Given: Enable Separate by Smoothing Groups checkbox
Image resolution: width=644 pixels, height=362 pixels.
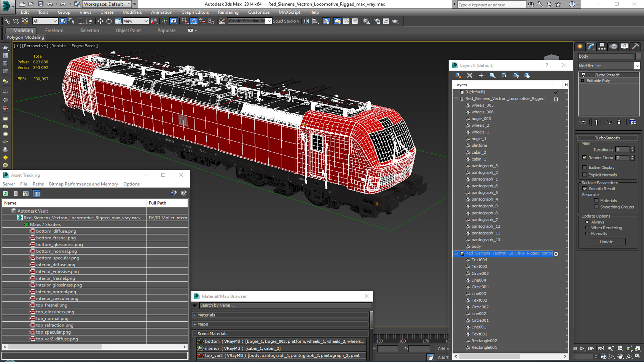Looking at the screenshot, I should [596, 207].
